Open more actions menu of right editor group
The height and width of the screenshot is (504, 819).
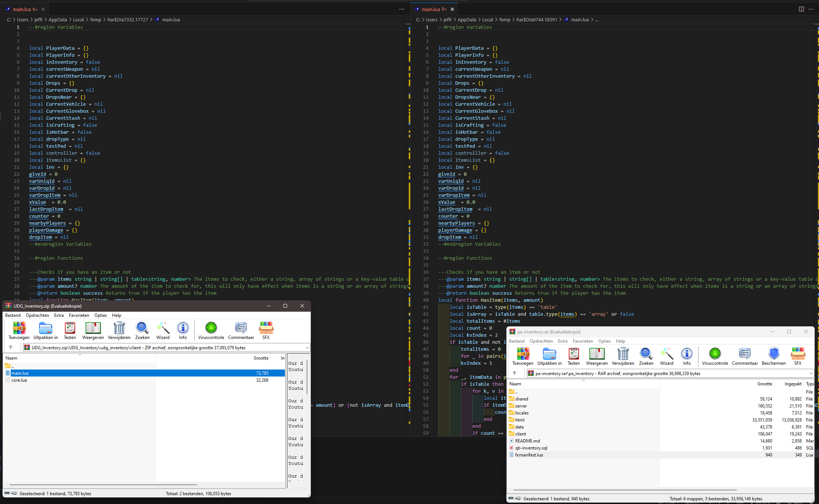tap(811, 9)
